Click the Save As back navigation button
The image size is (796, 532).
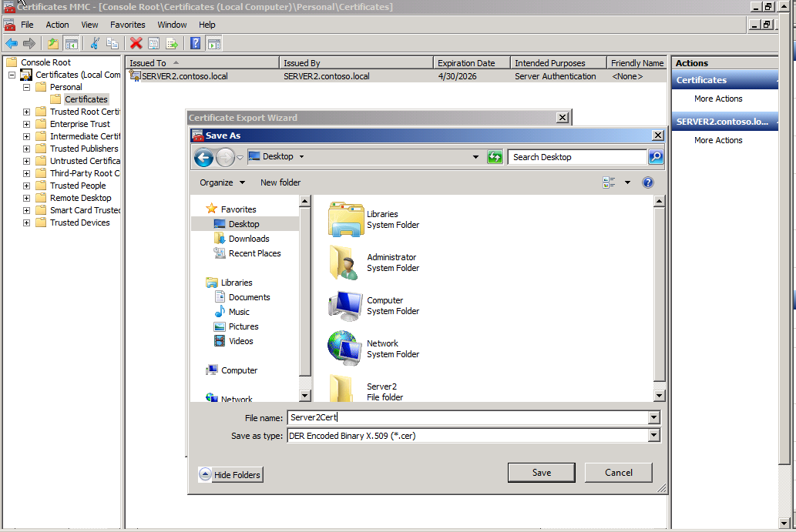click(x=203, y=158)
